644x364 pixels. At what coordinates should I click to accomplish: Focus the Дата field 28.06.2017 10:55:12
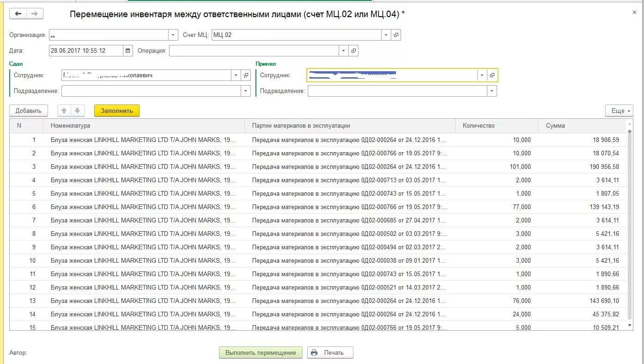(x=86, y=51)
